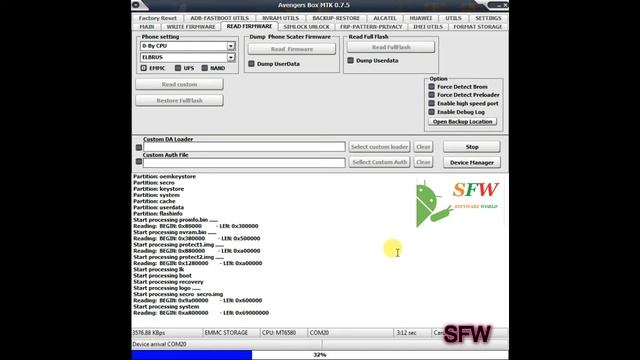
Task: Click 'Start processing proinfo.bin' log line
Action: pyautogui.click(x=176, y=220)
